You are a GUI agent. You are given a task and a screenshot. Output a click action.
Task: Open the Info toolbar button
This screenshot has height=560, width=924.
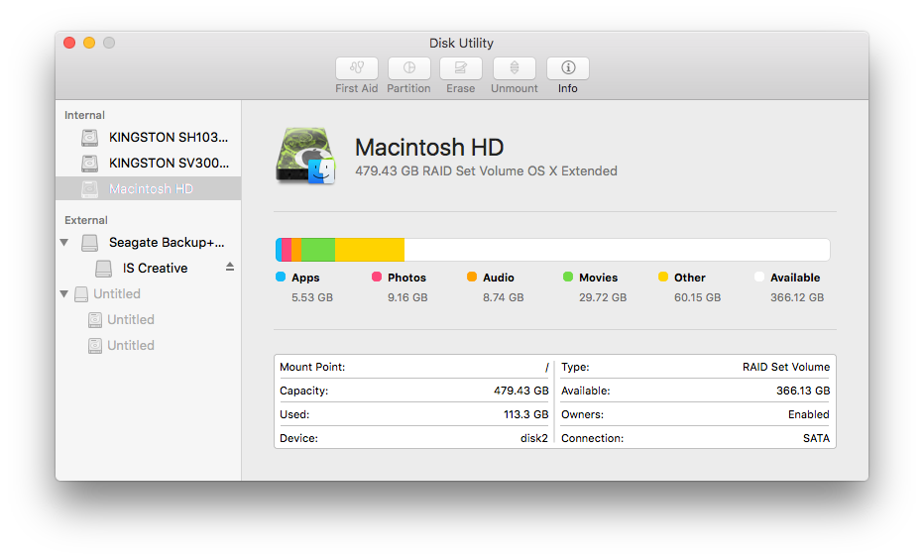(567, 68)
